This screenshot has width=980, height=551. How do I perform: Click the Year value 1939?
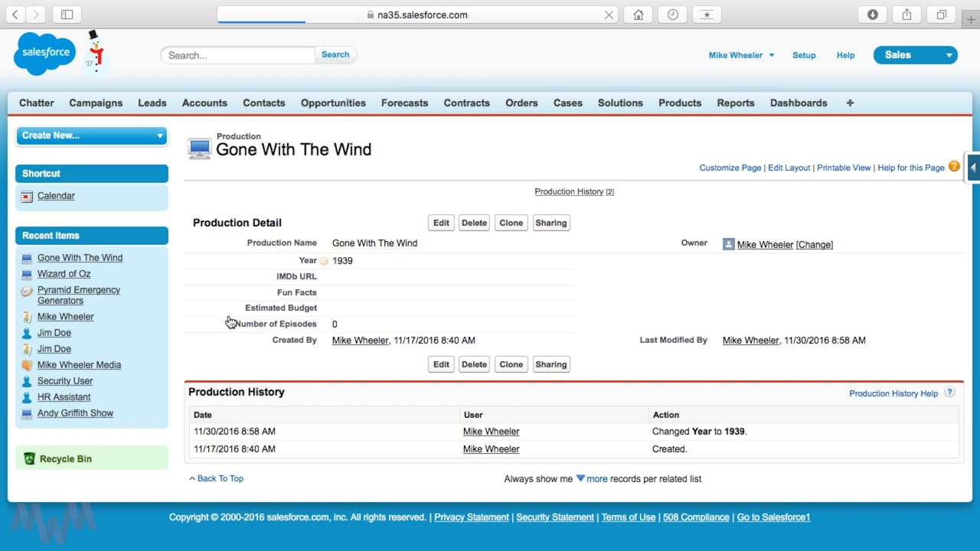[x=342, y=261]
